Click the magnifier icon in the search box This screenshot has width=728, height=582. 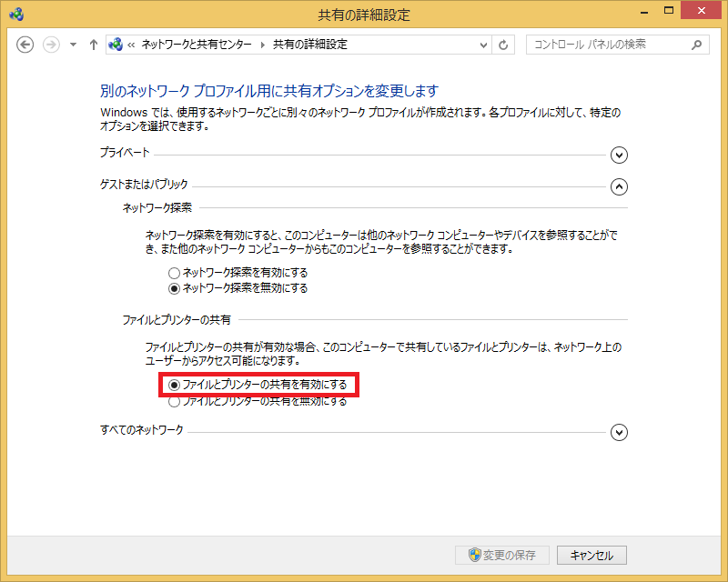(697, 45)
